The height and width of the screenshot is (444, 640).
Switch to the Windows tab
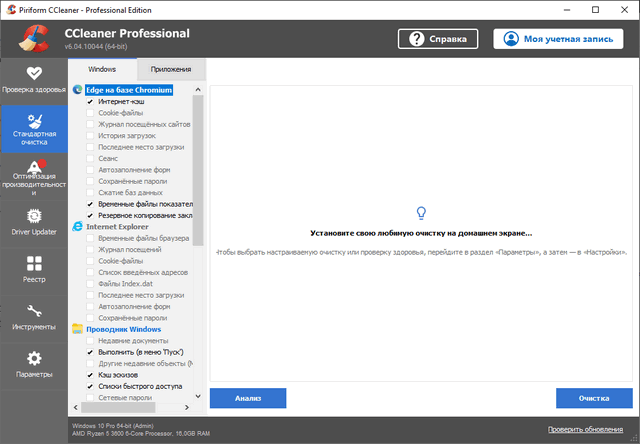point(102,69)
